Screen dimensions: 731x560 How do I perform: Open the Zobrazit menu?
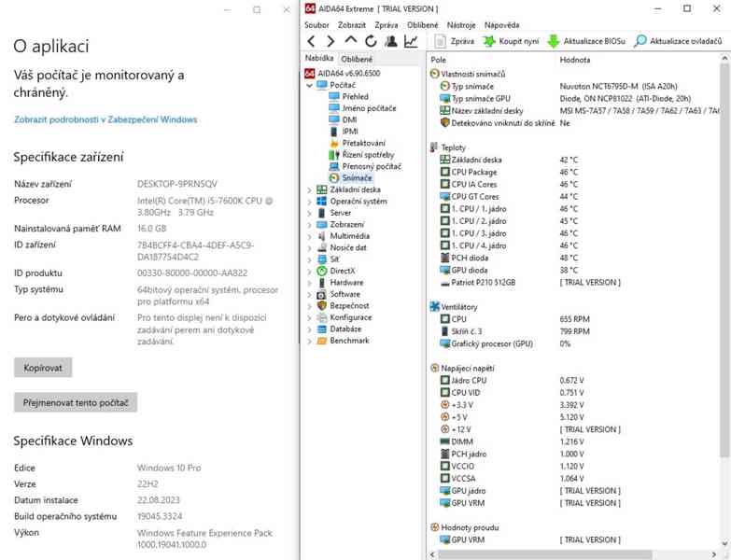352,25
